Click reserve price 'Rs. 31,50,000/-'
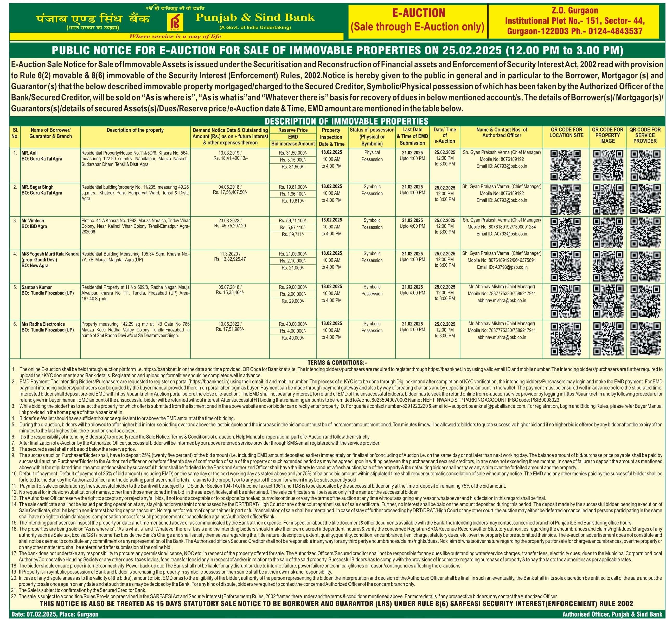Screen dimensions: 672x619 293,153
